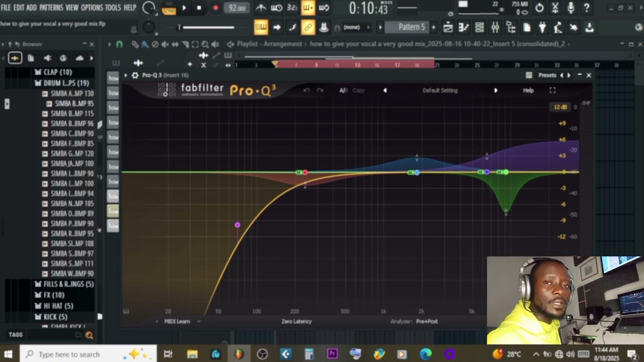
Task: Click the One-click audio recording microphone icon
Action: [x=571, y=8]
